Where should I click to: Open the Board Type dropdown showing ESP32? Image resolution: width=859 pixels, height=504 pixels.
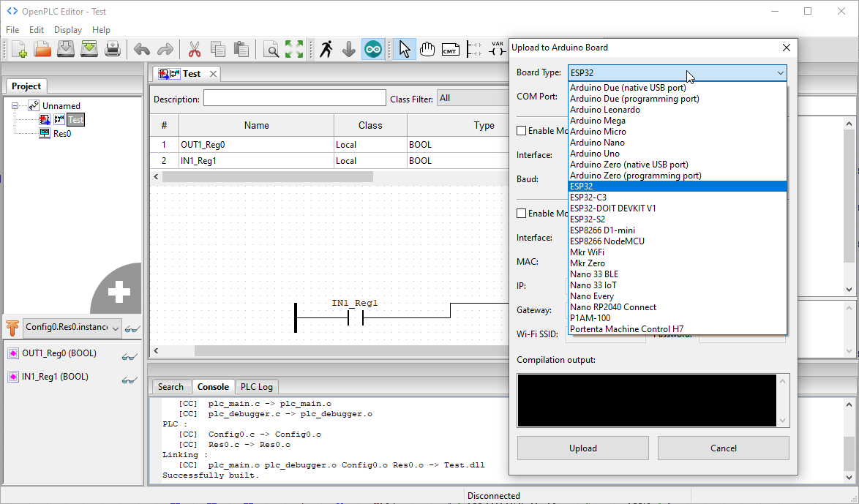click(678, 73)
